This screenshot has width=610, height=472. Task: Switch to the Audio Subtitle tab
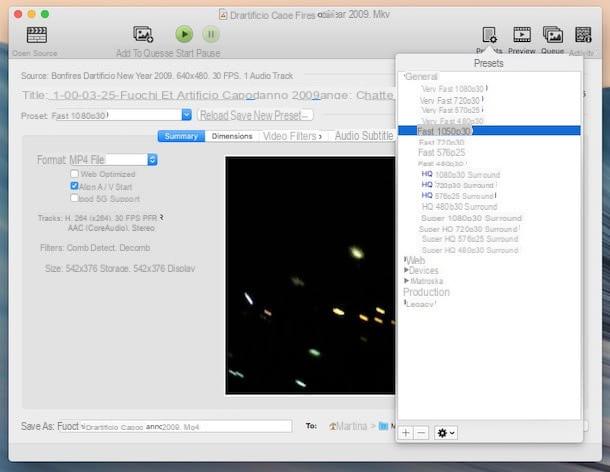(x=364, y=136)
